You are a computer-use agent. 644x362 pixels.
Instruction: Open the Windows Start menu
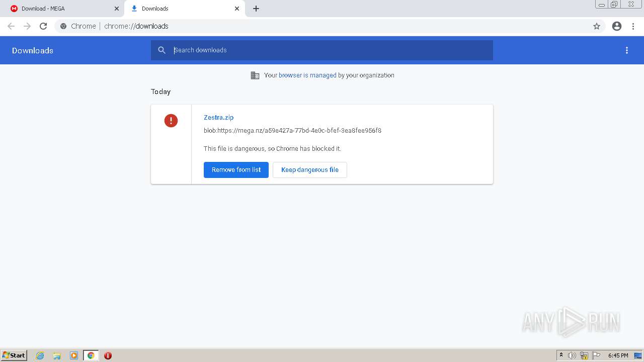click(x=14, y=355)
